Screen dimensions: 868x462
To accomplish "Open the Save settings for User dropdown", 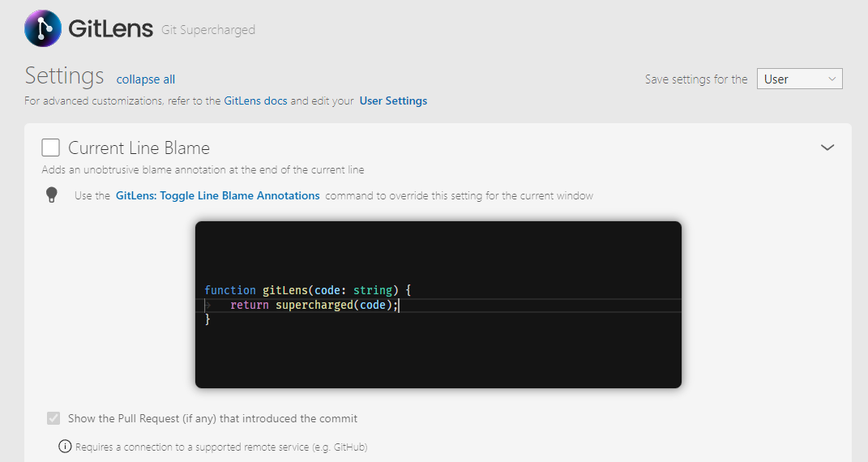I will click(x=799, y=79).
